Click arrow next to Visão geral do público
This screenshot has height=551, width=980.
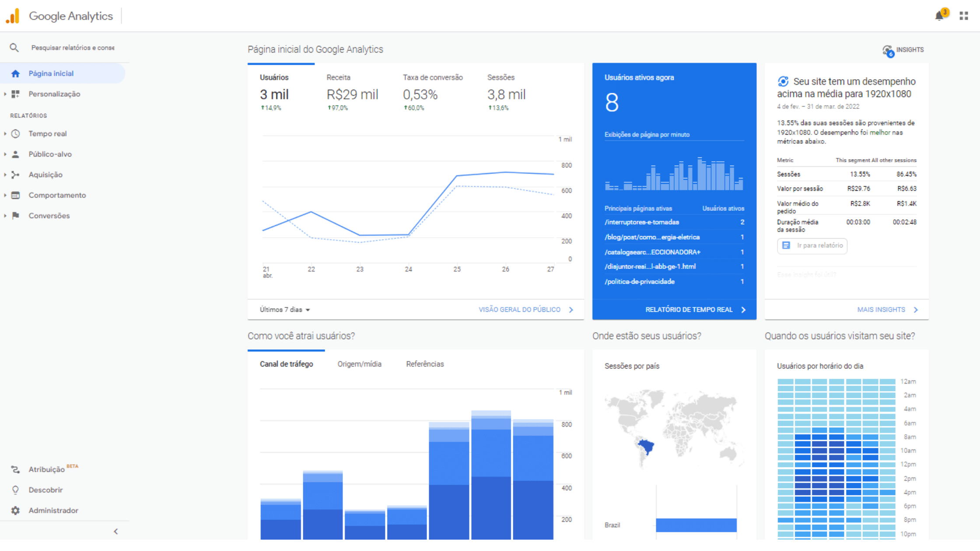tap(571, 310)
